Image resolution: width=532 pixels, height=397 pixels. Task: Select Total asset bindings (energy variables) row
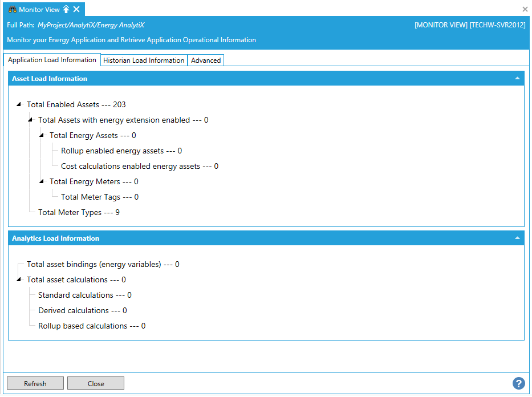click(103, 264)
